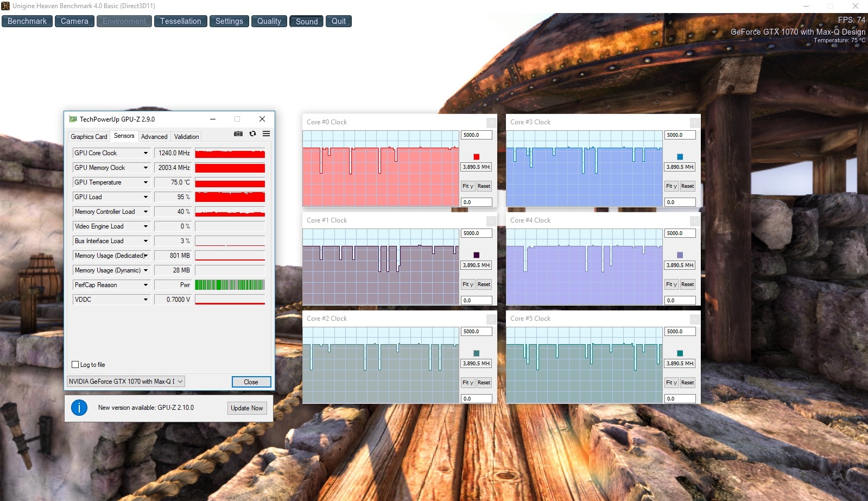Click Fit y on Core #1 Clock
Screen dimensions: 868x501
click(468, 284)
